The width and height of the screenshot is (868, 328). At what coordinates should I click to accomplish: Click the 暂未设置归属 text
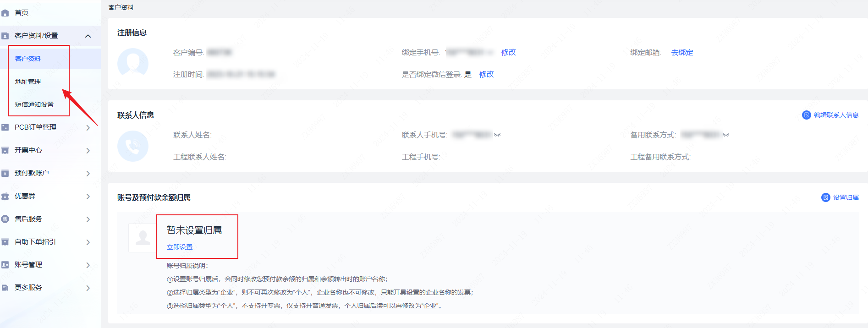tap(194, 230)
